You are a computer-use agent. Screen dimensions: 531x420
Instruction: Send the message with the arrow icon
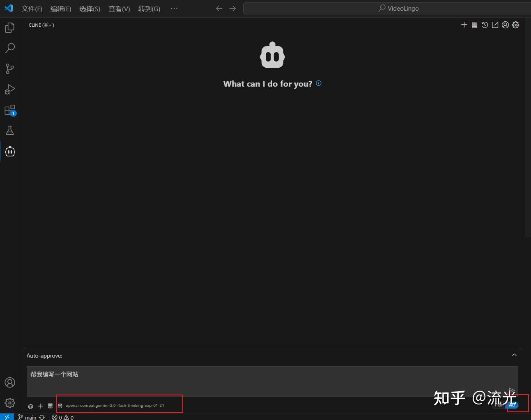[x=511, y=390]
